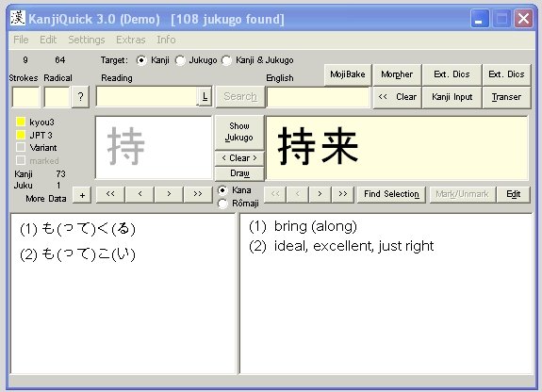The image size is (542, 392).
Task: Minimize the KanjiQuick window
Action: 480,18
